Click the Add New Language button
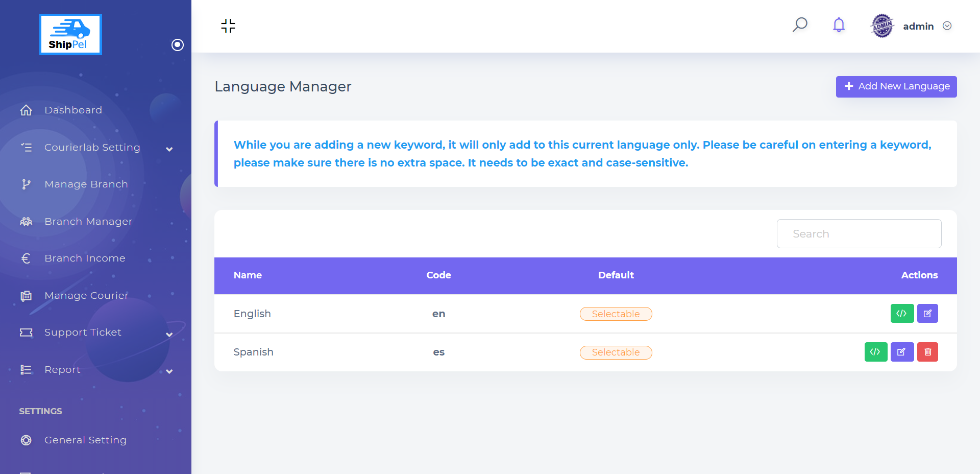Screen dimensions: 980x474 point(896,86)
